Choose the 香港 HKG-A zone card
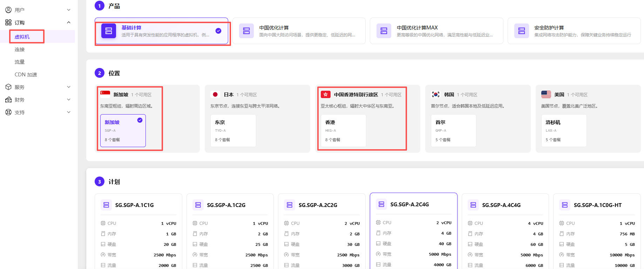644x269 pixels. pyautogui.click(x=344, y=131)
